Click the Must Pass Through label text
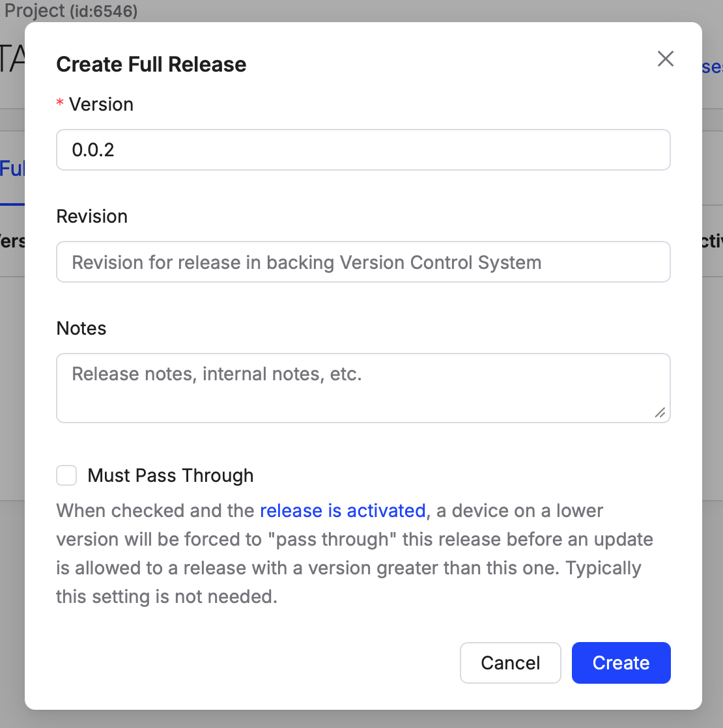This screenshot has height=728, width=723. click(x=171, y=475)
